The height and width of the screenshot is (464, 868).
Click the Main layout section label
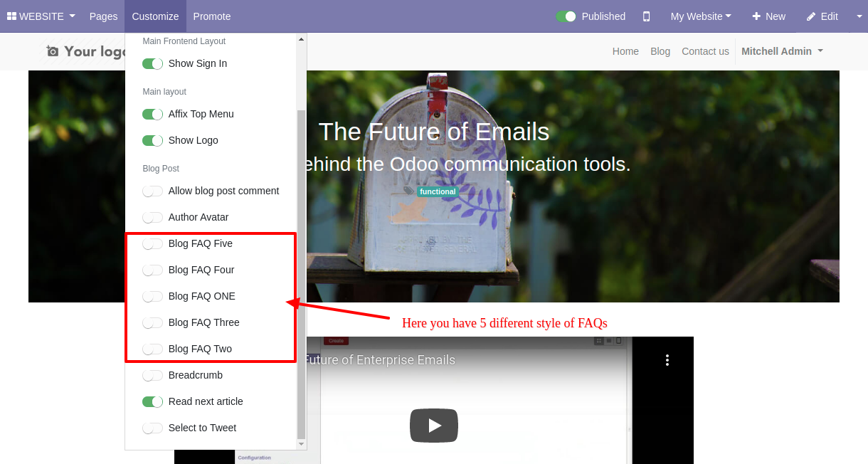coord(164,92)
